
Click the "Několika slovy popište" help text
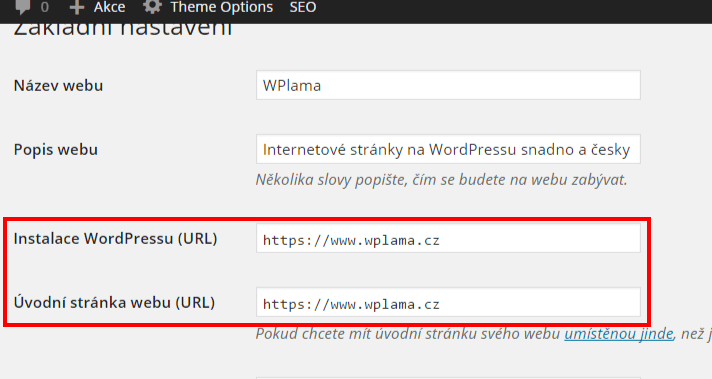pos(441,180)
